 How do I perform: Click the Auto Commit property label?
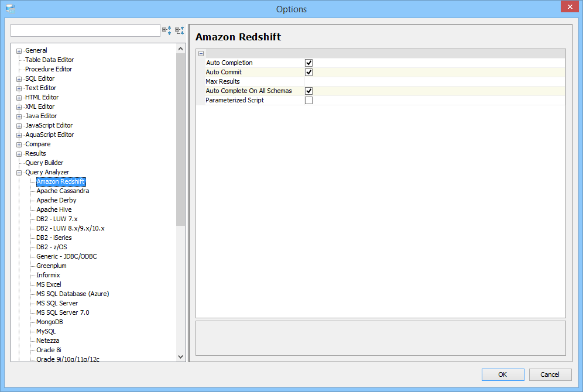tap(224, 72)
